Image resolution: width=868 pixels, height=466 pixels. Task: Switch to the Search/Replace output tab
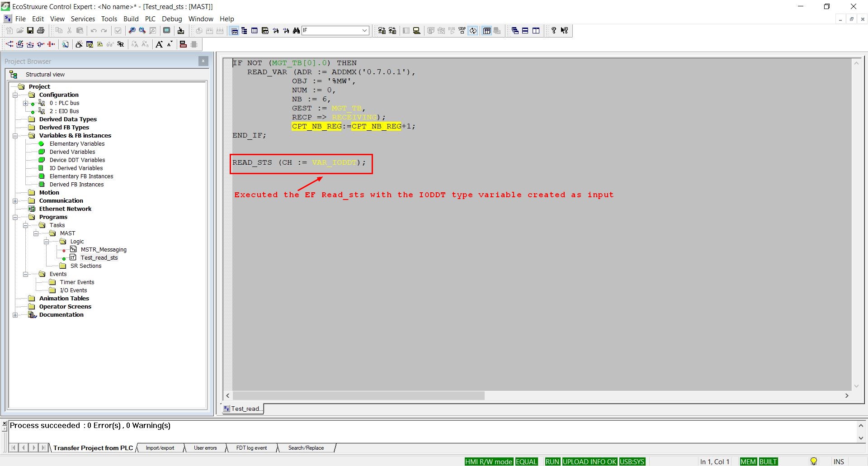[x=306, y=448]
